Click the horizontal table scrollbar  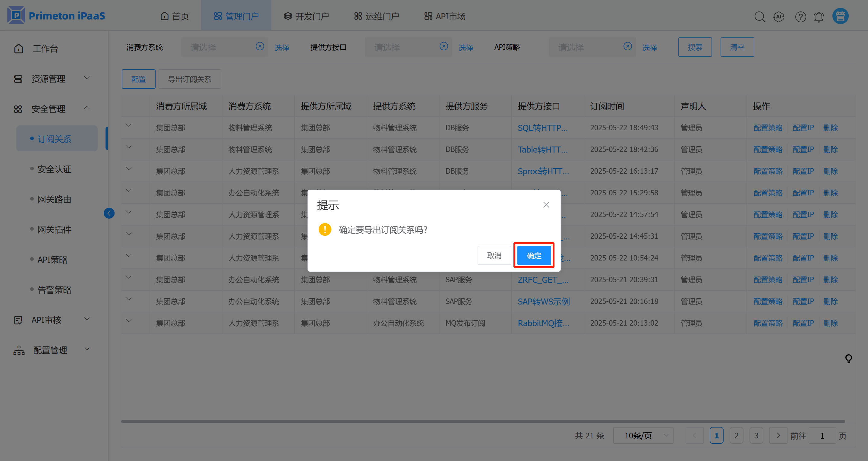coord(482,421)
